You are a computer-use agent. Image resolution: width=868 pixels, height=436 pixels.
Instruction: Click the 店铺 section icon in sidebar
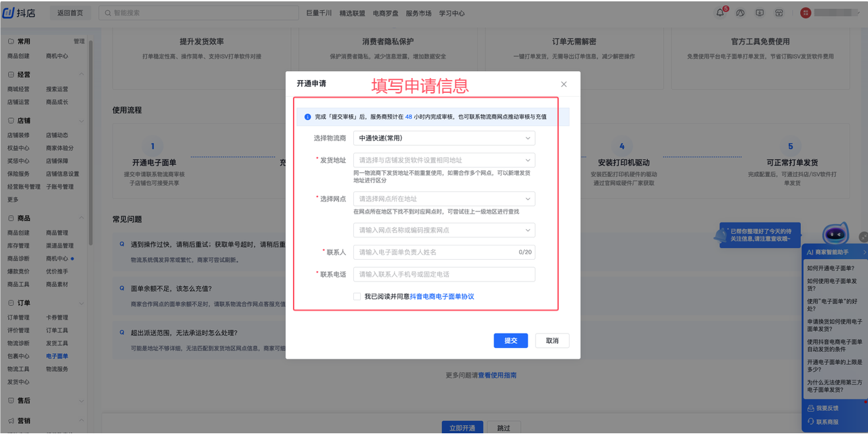coord(11,120)
